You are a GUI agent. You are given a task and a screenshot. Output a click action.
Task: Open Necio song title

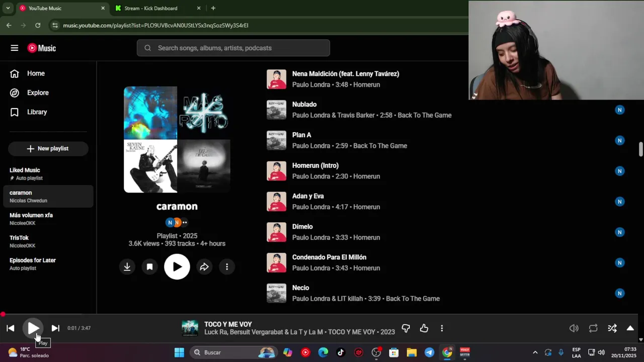click(x=300, y=288)
